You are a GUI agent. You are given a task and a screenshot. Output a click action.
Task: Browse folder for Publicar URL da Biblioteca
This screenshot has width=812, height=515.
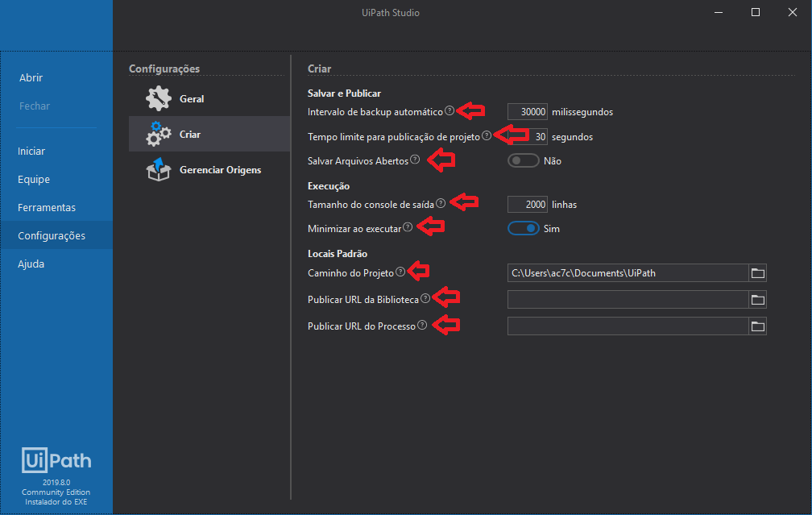[757, 300]
